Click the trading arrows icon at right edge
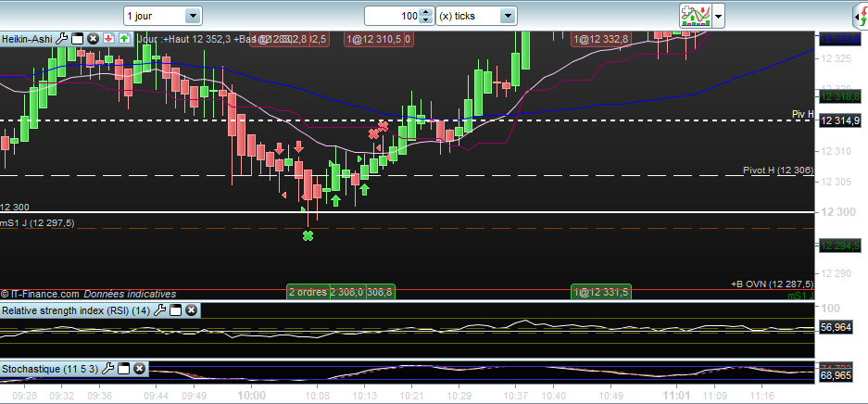This screenshot has width=868, height=404. coord(861,18)
